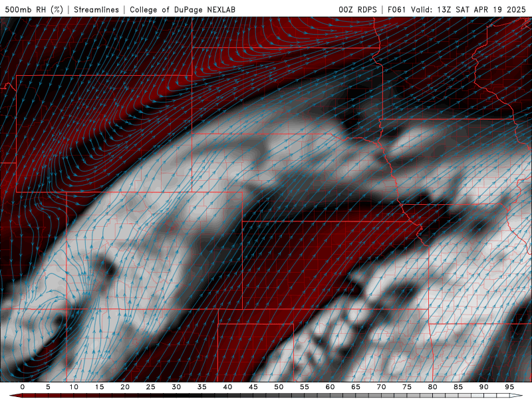Click "College of DuPage NEXLAB" text
The height and width of the screenshot is (399, 532).
point(182,9)
